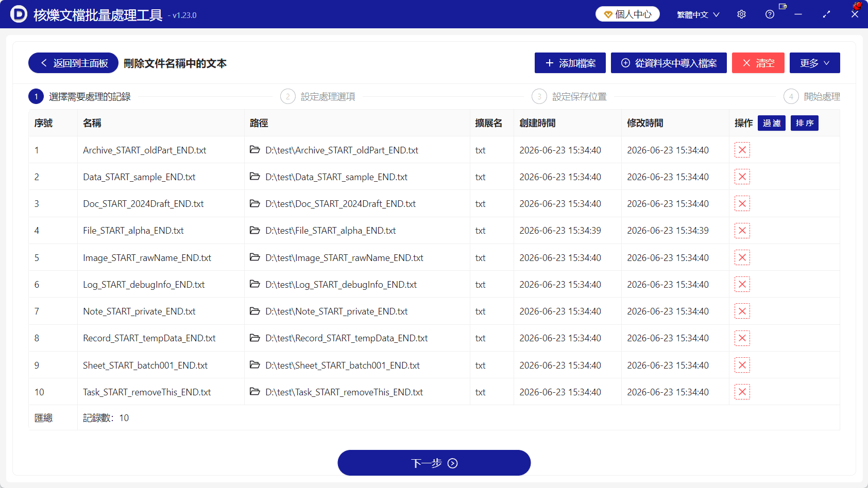Click the small window icon near help
This screenshot has height=488, width=868.
click(782, 7)
